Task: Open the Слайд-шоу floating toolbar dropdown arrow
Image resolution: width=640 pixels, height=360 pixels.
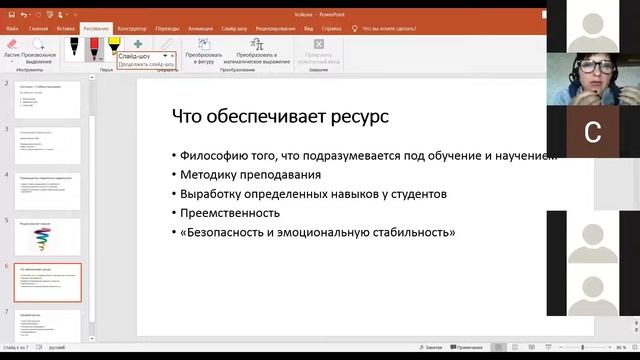Action: pyautogui.click(x=165, y=56)
